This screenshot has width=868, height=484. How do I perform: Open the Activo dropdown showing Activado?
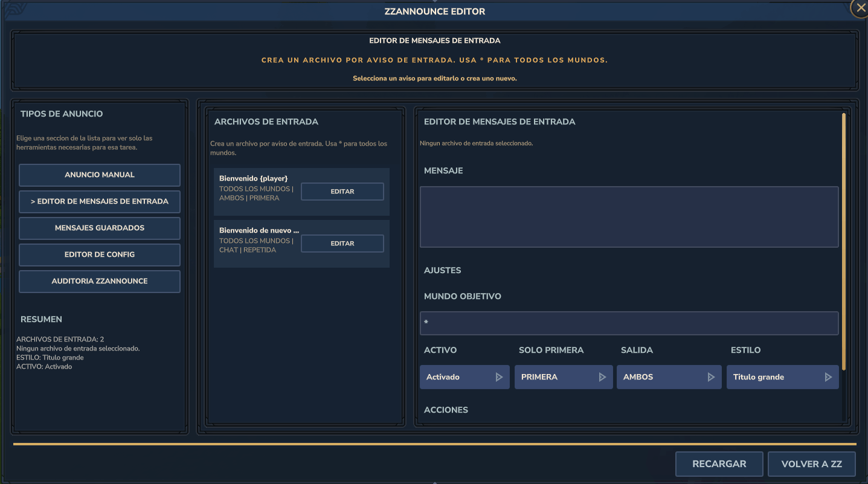point(465,377)
